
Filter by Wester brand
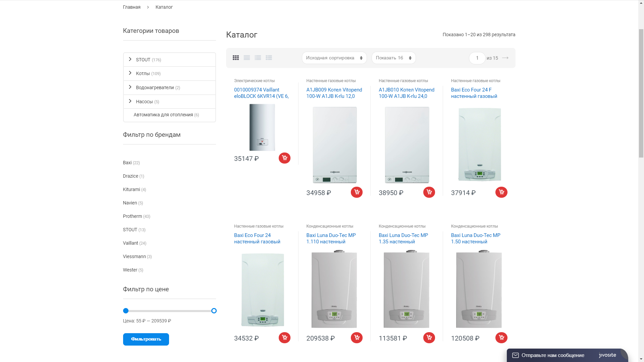tap(130, 270)
